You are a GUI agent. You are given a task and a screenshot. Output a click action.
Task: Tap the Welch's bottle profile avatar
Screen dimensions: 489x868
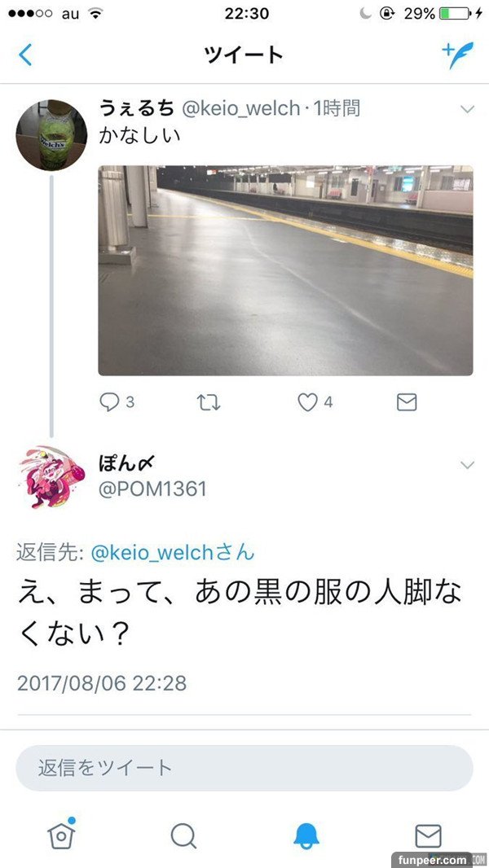51,135
